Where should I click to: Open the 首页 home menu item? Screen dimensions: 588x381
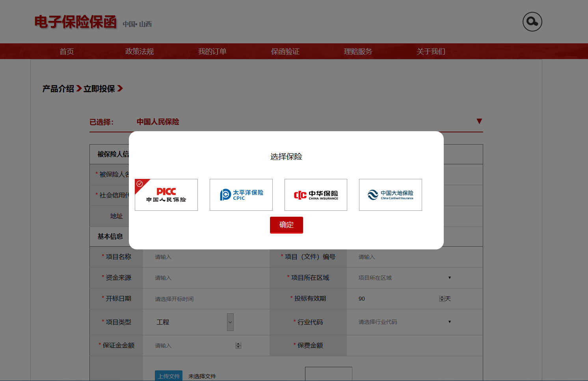point(67,52)
